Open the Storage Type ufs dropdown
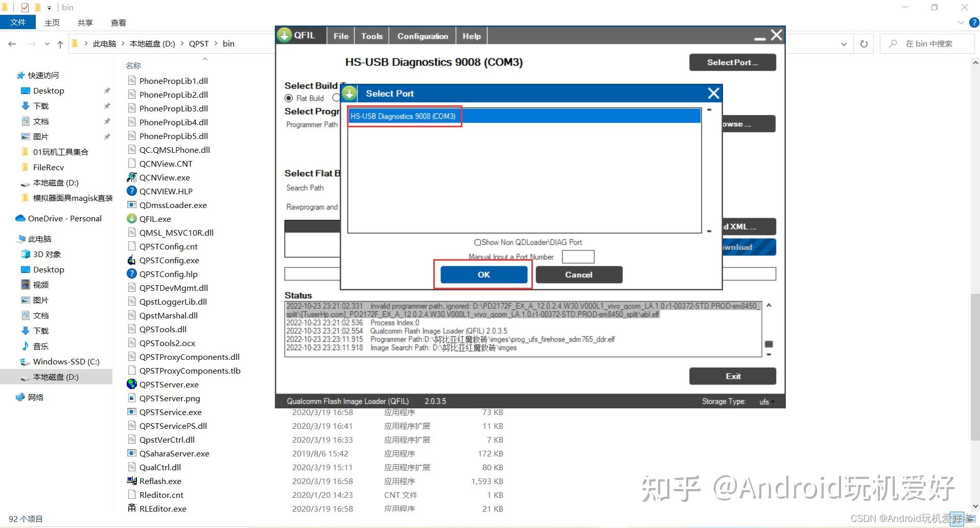The width and height of the screenshot is (980, 528). tap(766, 402)
